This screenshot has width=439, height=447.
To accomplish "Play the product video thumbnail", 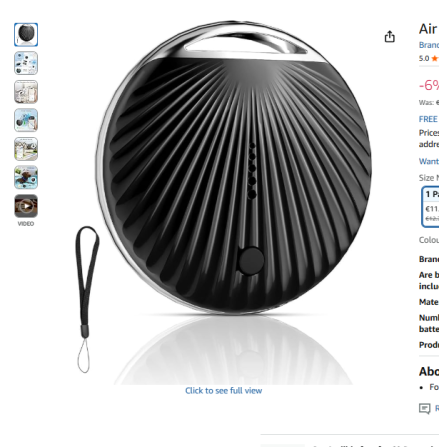I will pos(26,206).
